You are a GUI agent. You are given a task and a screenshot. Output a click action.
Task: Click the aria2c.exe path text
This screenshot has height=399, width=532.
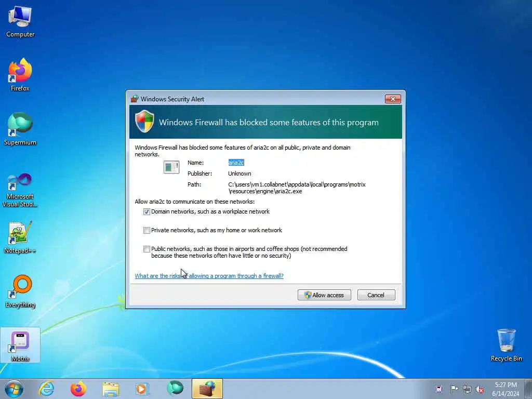coord(297,188)
